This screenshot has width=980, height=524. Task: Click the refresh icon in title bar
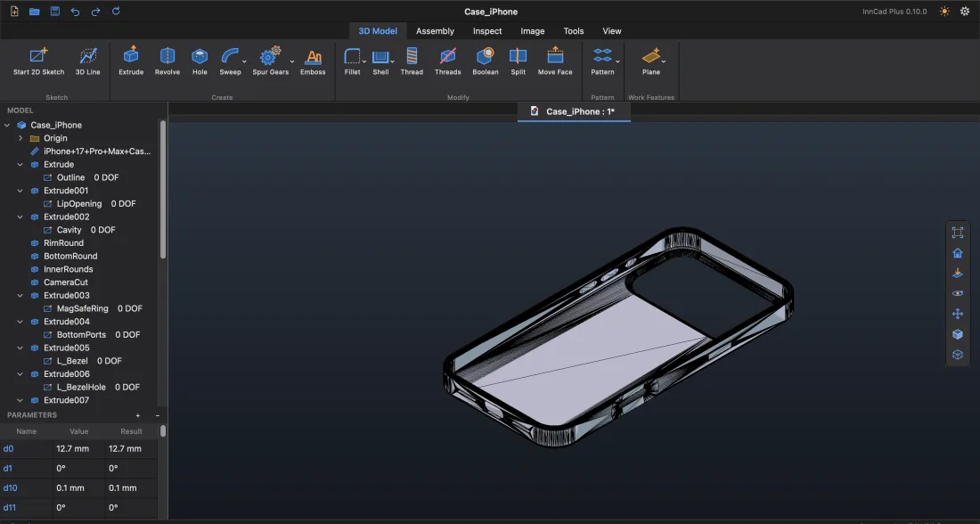pyautogui.click(x=116, y=12)
